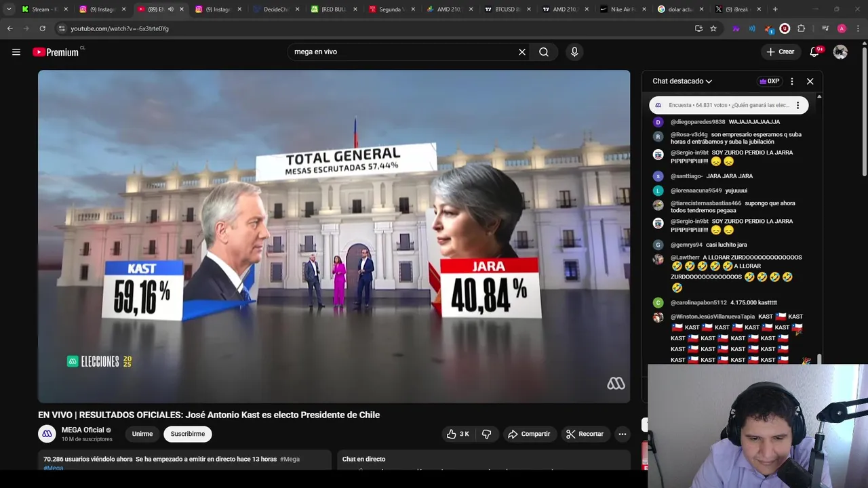868x488 pixels.
Task: Open the 0XP crown points badge
Action: coord(769,81)
